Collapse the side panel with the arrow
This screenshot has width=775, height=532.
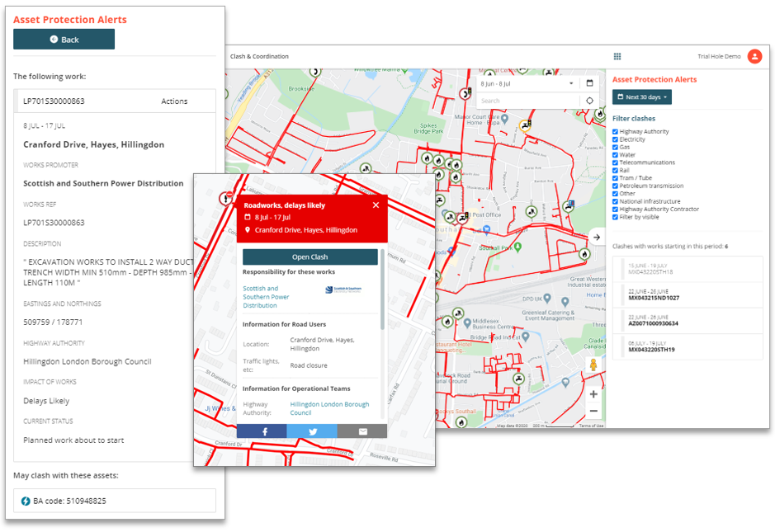click(597, 238)
